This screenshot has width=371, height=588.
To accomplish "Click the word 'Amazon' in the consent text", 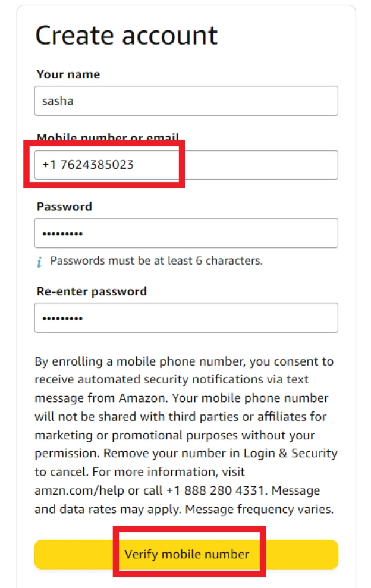I will pyautogui.click(x=143, y=398).
